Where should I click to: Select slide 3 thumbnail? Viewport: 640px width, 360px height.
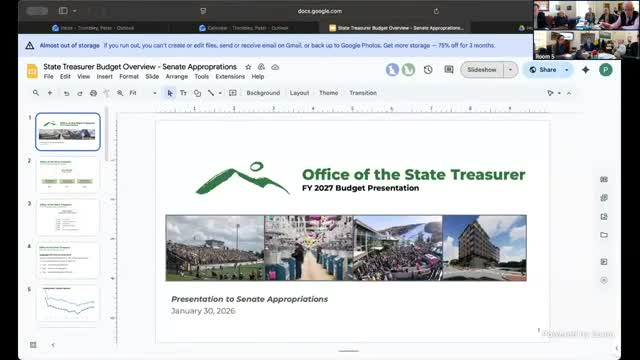click(x=67, y=218)
